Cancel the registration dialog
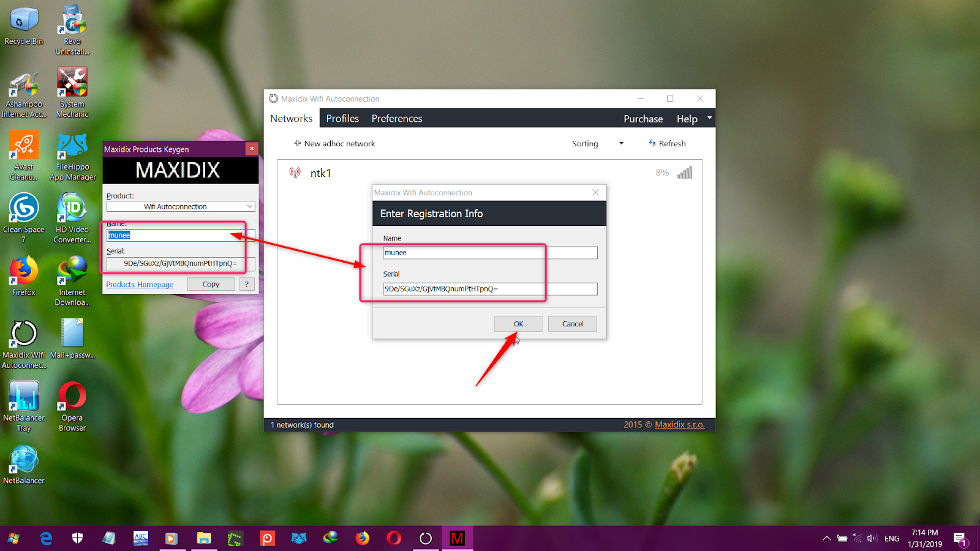The image size is (980, 551). pyautogui.click(x=573, y=324)
